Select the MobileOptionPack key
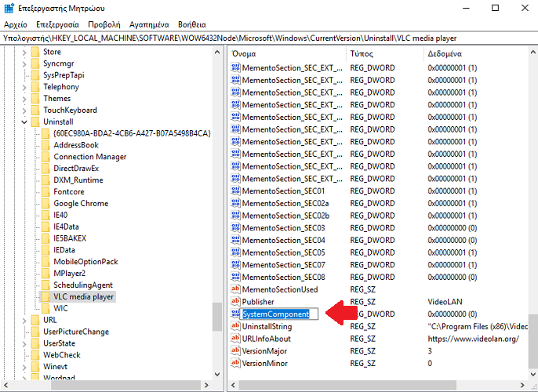 [x=85, y=262]
